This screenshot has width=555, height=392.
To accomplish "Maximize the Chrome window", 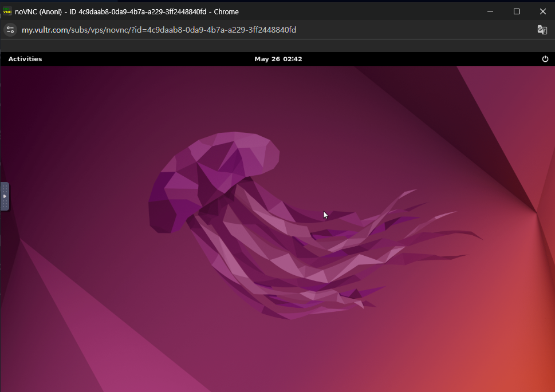I will point(517,11).
